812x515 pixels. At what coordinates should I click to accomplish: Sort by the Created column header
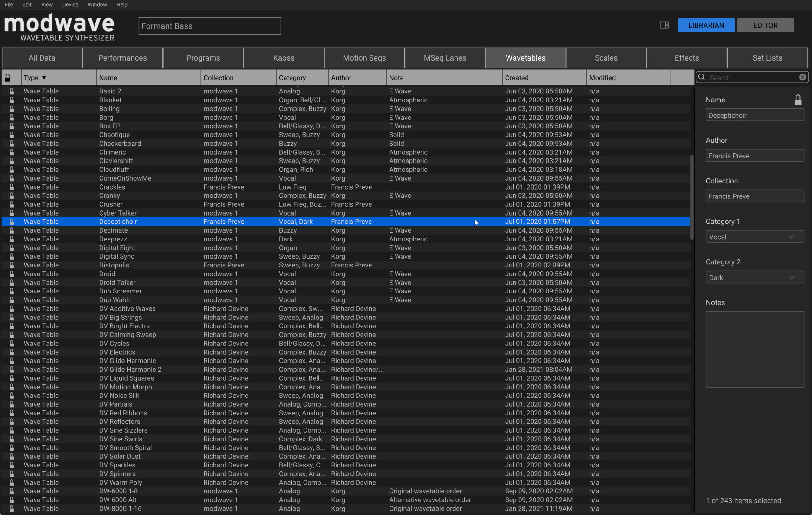[544, 78]
